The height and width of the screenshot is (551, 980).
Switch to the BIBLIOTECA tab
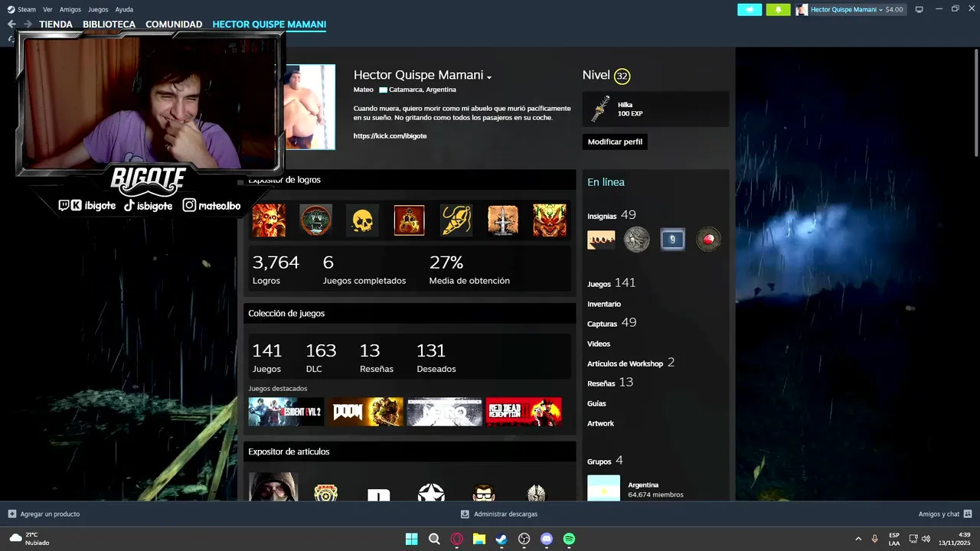click(x=109, y=24)
